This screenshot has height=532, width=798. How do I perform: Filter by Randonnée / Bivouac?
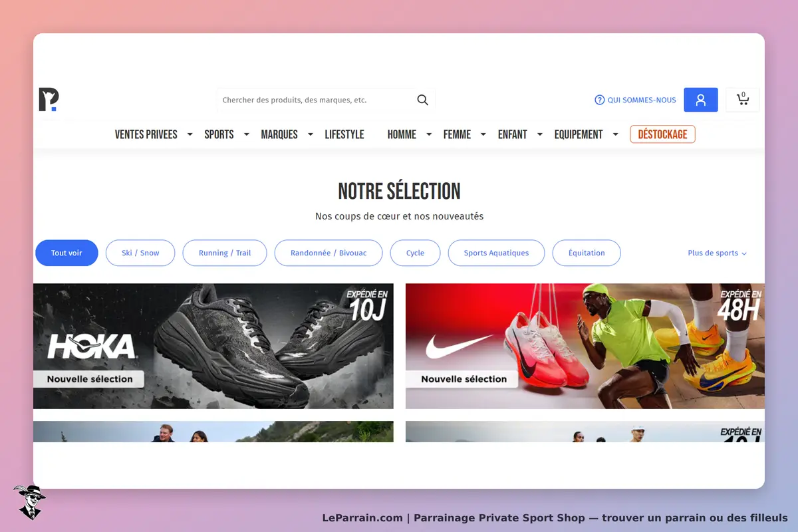click(x=329, y=253)
